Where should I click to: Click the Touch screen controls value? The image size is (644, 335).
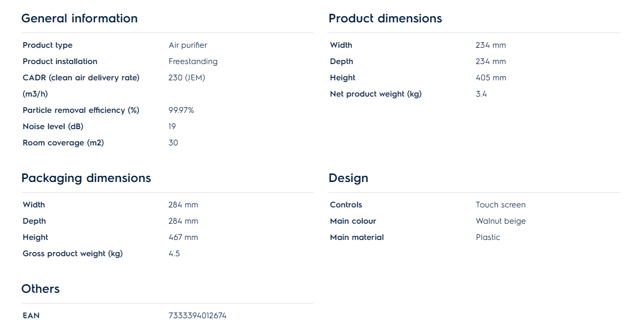[500, 205]
